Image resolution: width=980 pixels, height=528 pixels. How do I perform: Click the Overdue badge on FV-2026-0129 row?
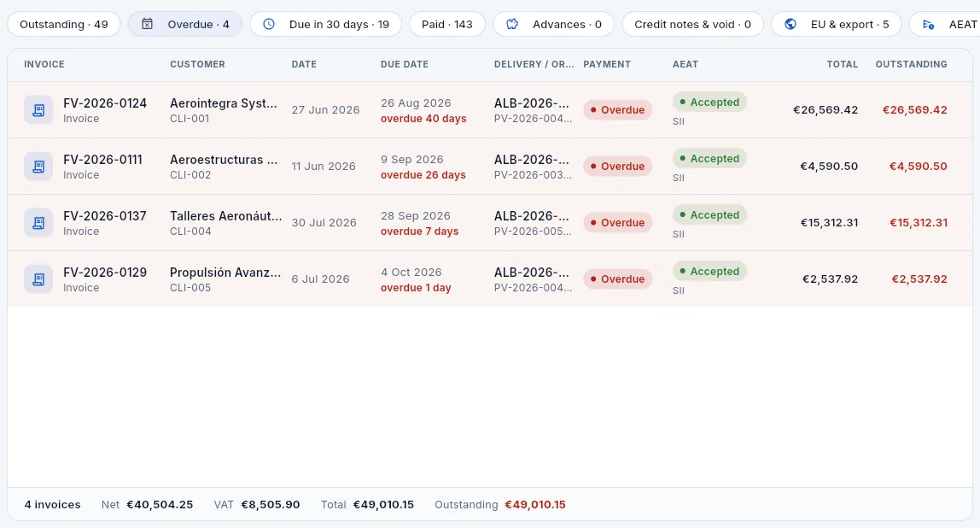click(x=617, y=279)
